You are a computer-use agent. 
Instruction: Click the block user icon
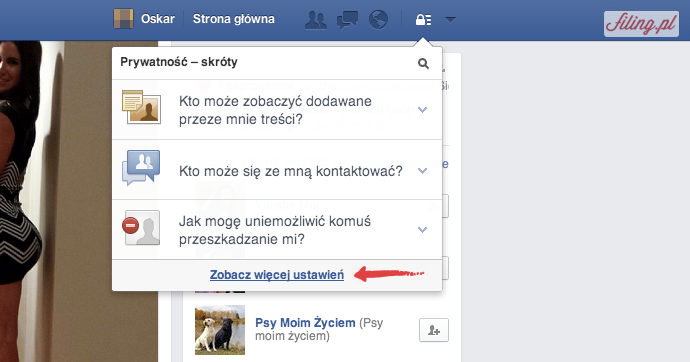pyautogui.click(x=141, y=227)
